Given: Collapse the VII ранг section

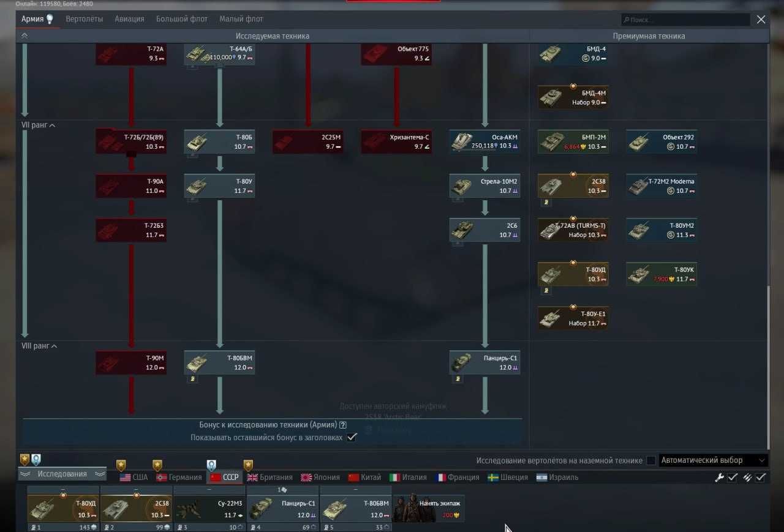Looking at the screenshot, I should click(38, 125).
